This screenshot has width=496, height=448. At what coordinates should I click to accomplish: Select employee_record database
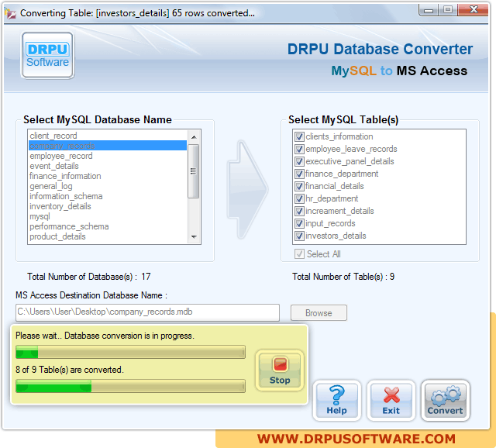tap(108, 156)
